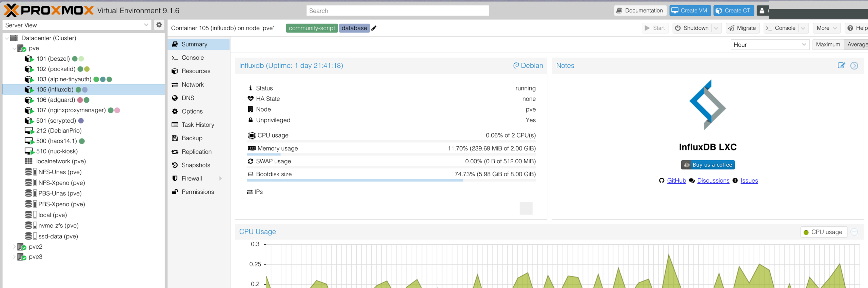Screen dimensions: 868x288
Task: Click the InfluxDB logo image
Action: click(x=708, y=105)
